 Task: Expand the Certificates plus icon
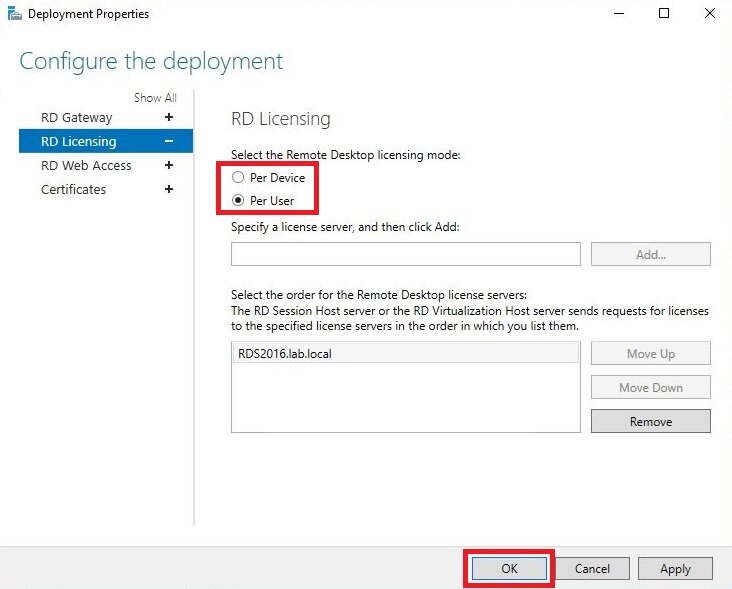click(169, 189)
